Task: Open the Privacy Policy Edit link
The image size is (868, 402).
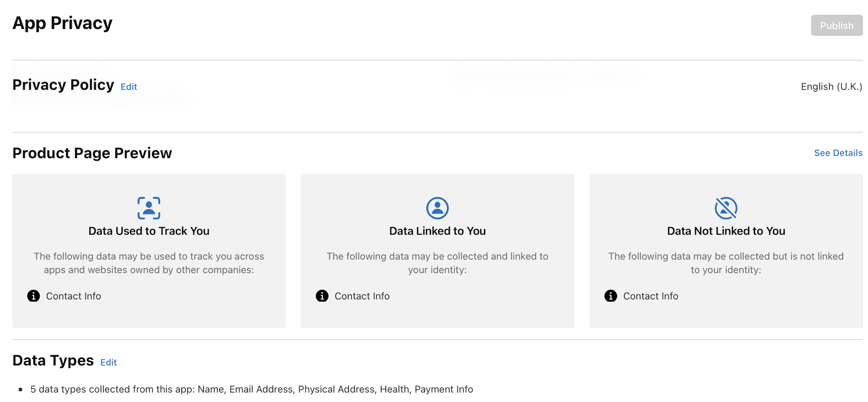Action: pyautogui.click(x=128, y=87)
